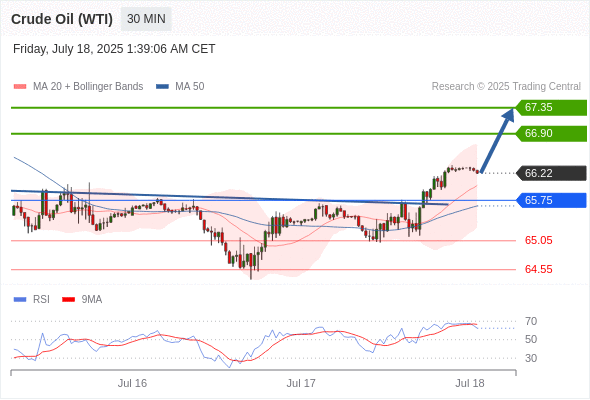This screenshot has width=590, height=400.
Task: Click the MA 20 + Bollinger Bands legend swatch
Action: [20, 87]
